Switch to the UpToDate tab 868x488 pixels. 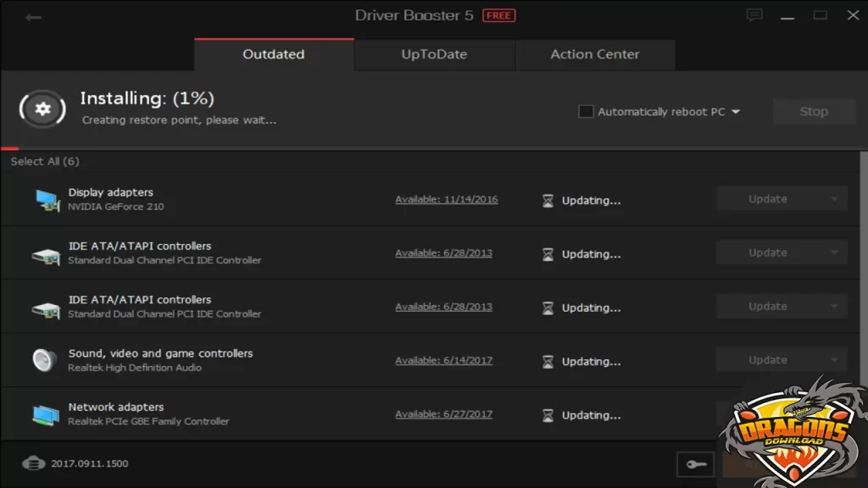434,54
